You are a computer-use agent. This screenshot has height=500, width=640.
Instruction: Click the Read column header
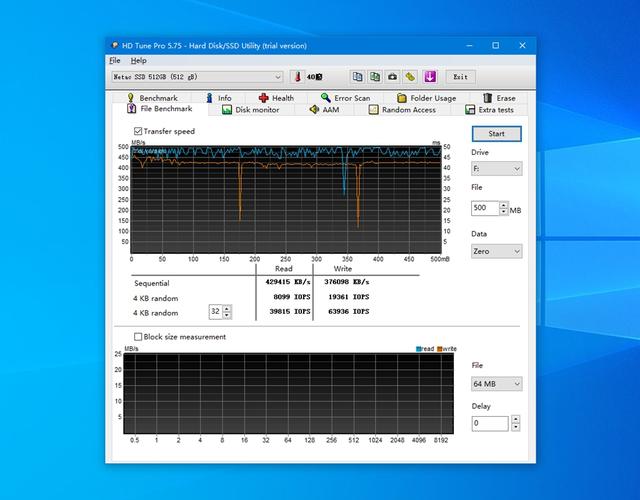coord(283,269)
